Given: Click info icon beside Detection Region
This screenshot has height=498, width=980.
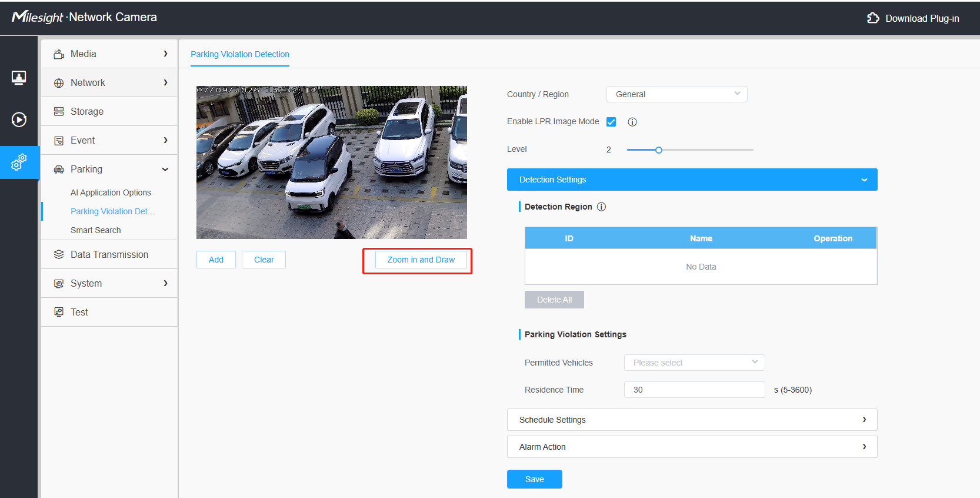Looking at the screenshot, I should pos(601,207).
